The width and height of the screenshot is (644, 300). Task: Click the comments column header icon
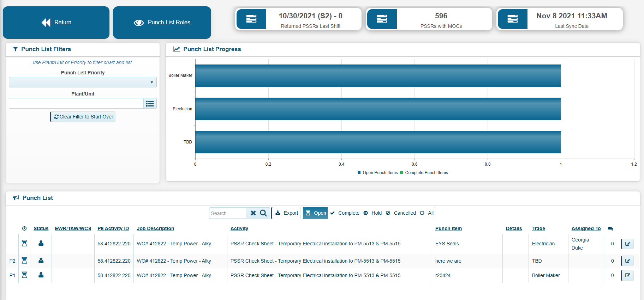click(x=610, y=228)
